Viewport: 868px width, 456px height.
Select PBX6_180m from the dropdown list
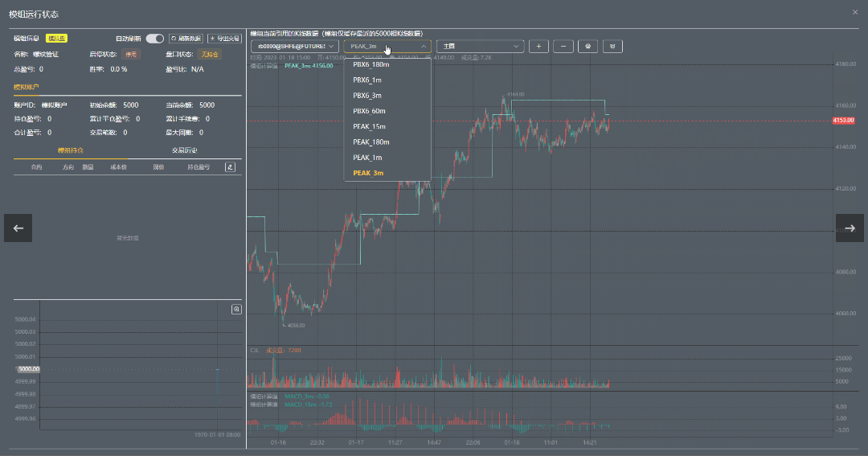[x=371, y=64]
